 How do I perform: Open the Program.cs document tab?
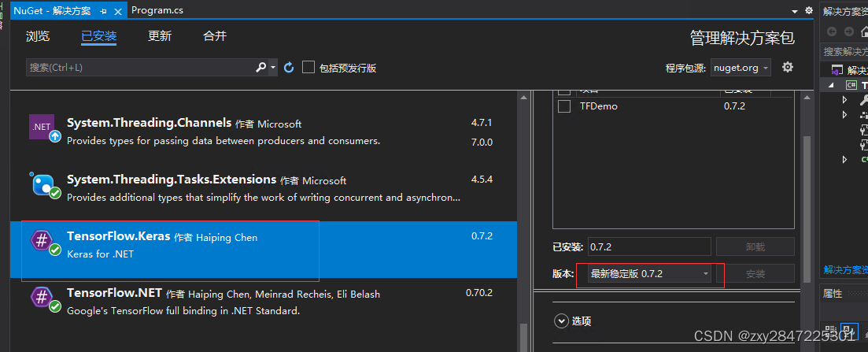pos(157,10)
